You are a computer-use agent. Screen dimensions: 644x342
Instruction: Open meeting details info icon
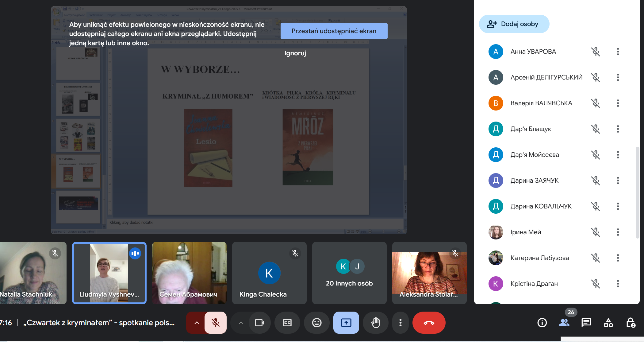542,323
